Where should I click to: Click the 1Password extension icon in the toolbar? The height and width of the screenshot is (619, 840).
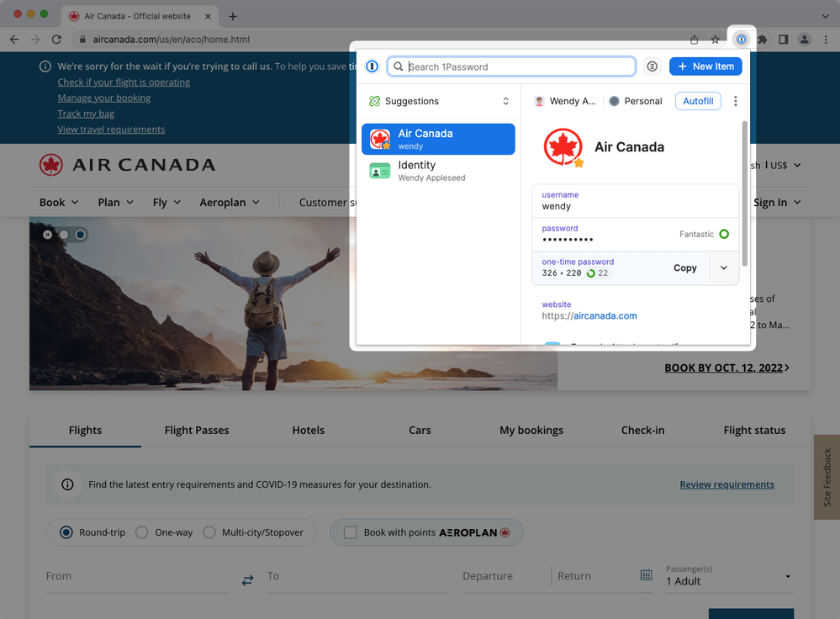pyautogui.click(x=741, y=40)
